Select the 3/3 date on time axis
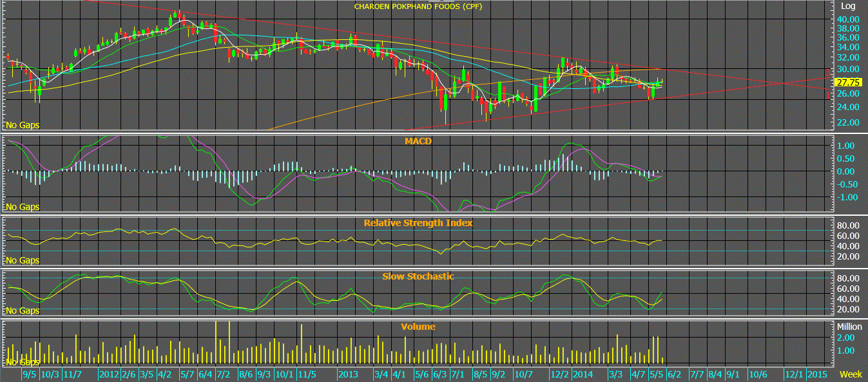The image size is (868, 382). [615, 374]
